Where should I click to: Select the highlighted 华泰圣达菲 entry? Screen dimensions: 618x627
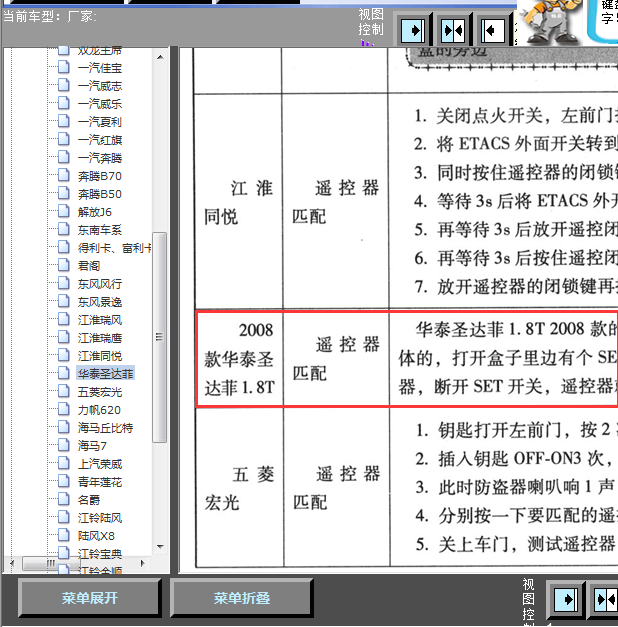[x=105, y=373]
